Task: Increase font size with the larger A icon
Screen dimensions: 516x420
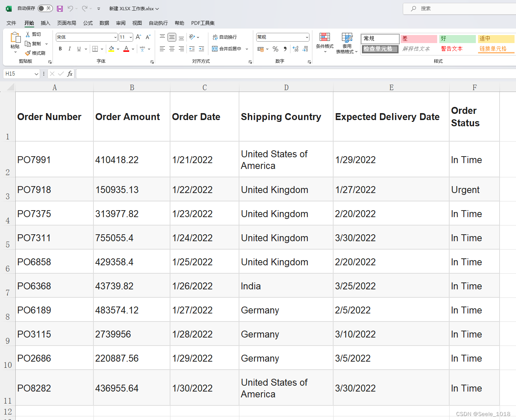Action: click(138, 37)
